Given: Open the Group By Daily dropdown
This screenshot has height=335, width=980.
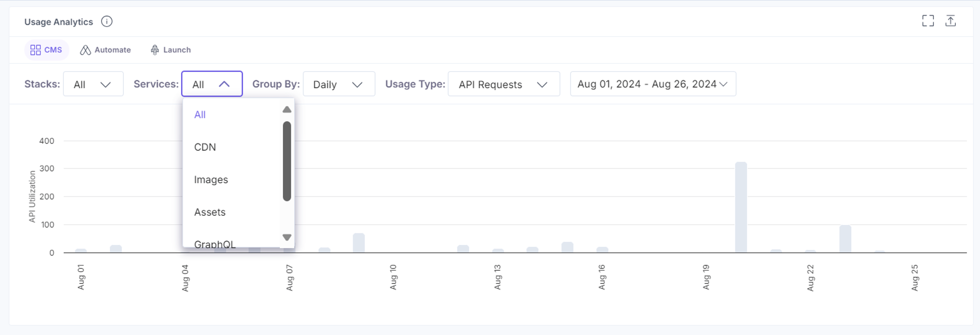Looking at the screenshot, I should 339,84.
